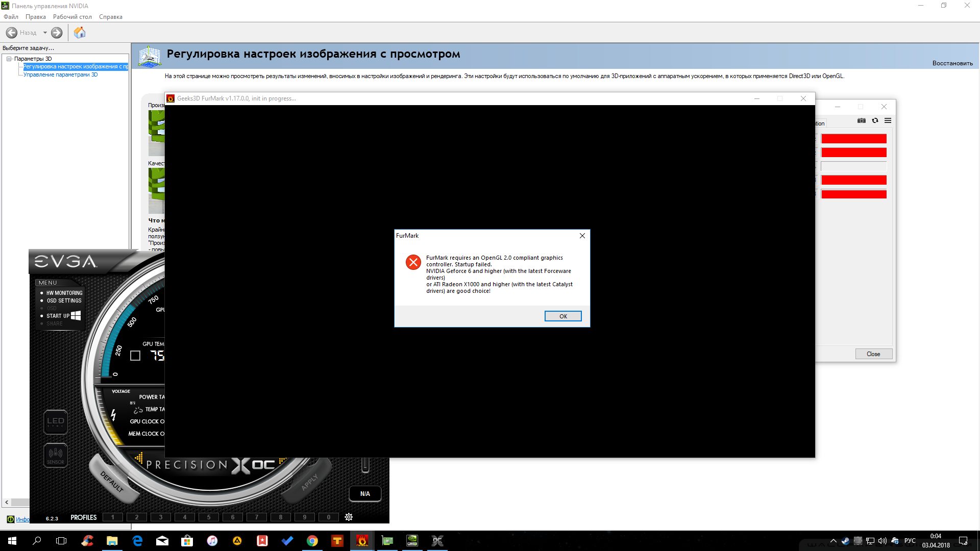Image resolution: width=980 pixels, height=551 pixels.
Task: Select profile slot 9 in Precision
Action: pyautogui.click(x=304, y=517)
